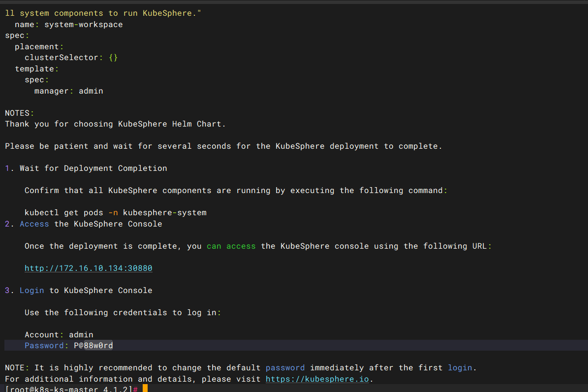Click the 'NOTE: It is highly recommended' line

click(x=241, y=367)
